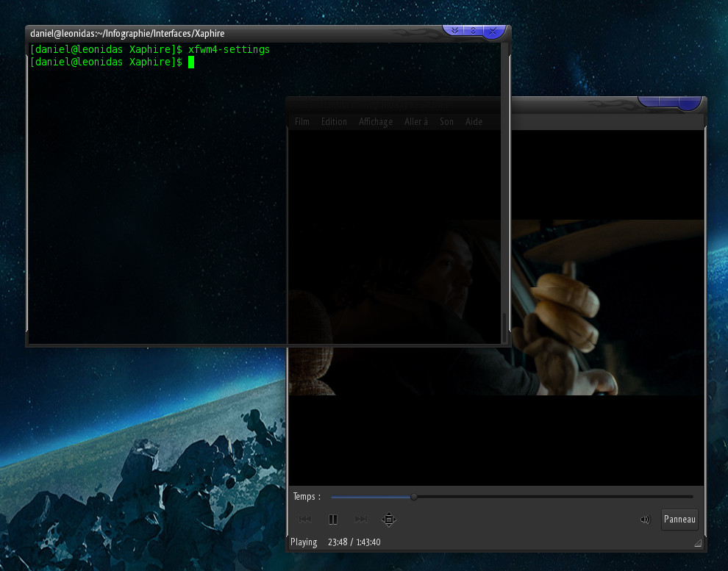The image size is (728, 571).
Task: Pause the movie with the pause button
Action: [333, 519]
